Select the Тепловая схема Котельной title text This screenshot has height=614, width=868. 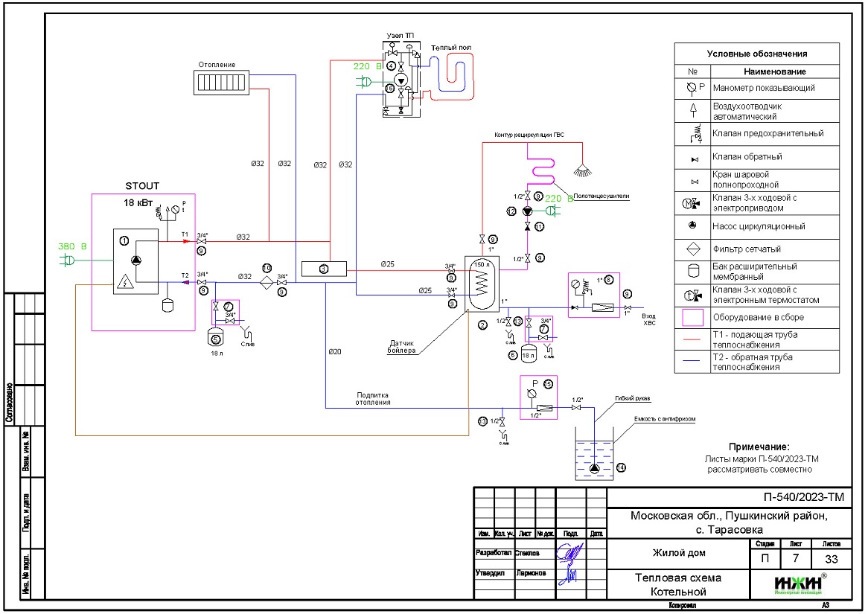[x=677, y=585]
